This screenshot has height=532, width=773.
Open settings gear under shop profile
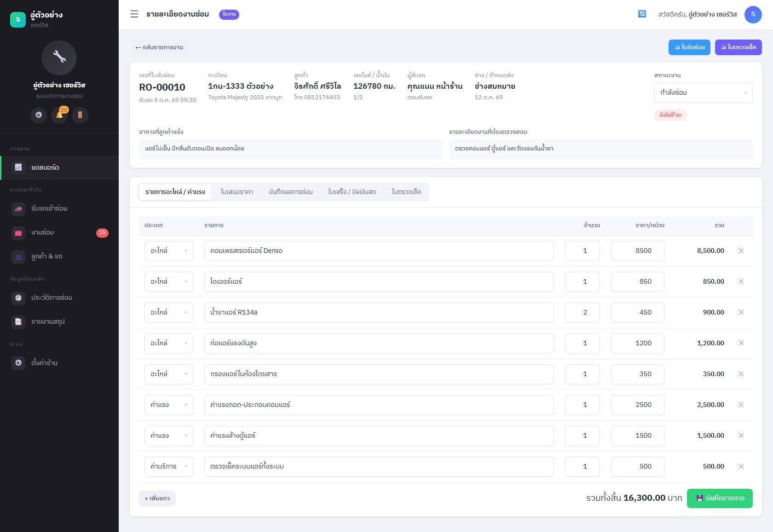(x=39, y=115)
